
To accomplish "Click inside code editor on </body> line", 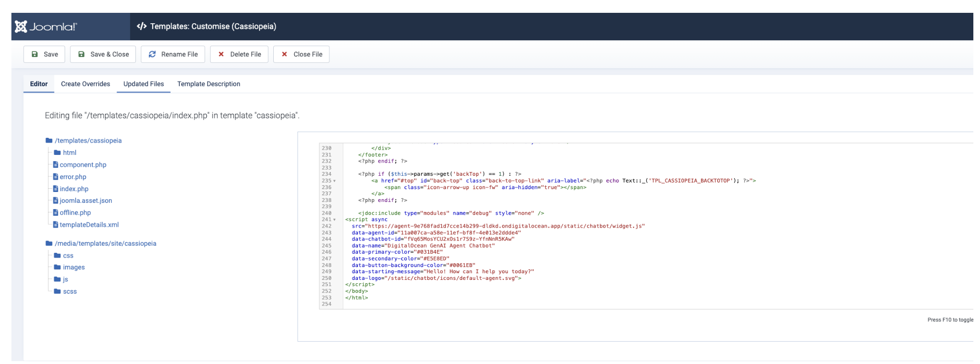I will click(356, 291).
